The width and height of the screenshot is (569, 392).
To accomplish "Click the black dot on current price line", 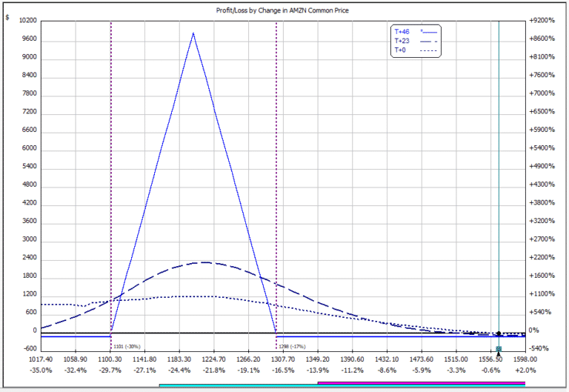I will point(499,333).
